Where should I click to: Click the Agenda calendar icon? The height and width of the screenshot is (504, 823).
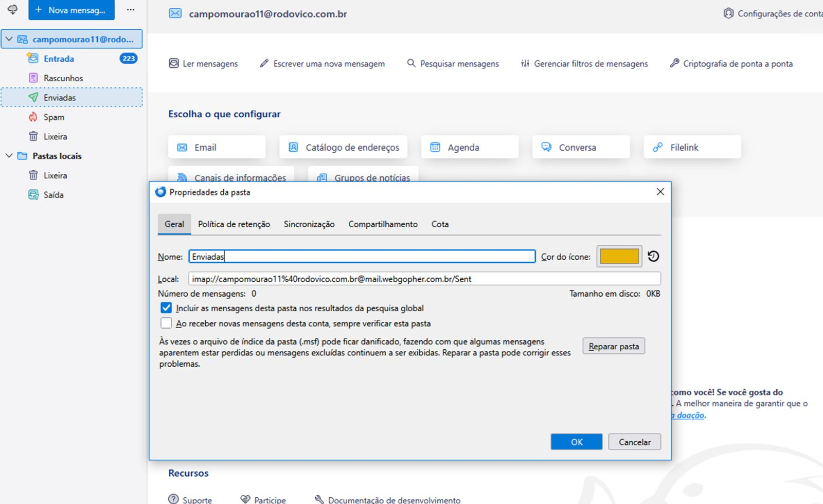435,147
